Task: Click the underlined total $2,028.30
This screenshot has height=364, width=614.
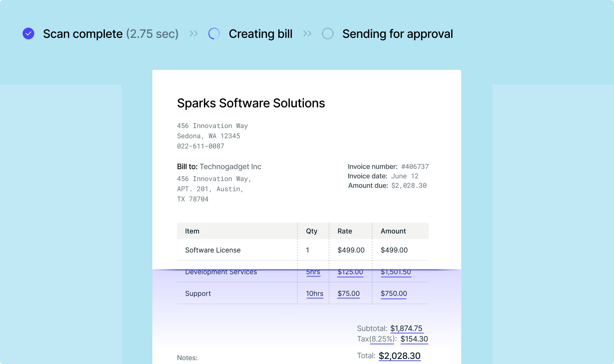Action: [400, 356]
